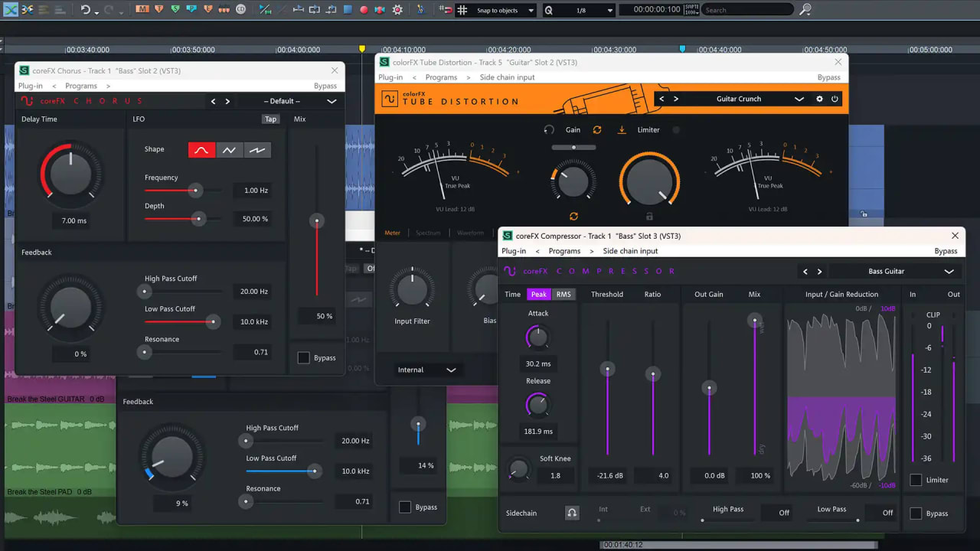Click the Undo arrow in the top toolbar

(x=85, y=10)
